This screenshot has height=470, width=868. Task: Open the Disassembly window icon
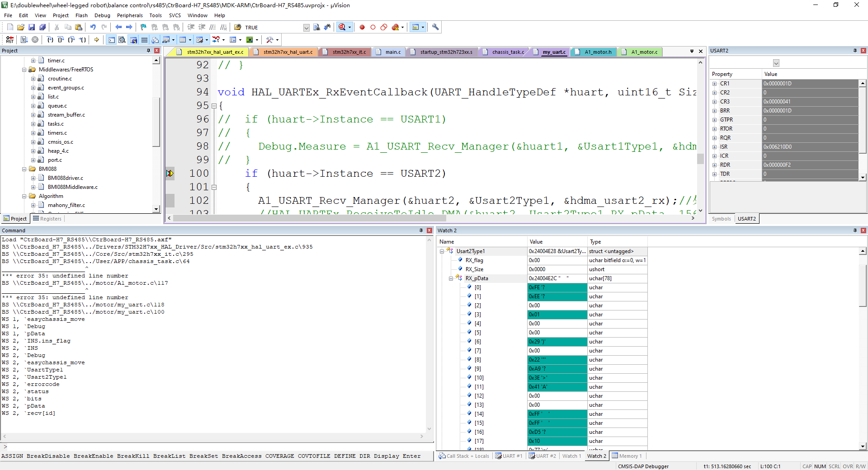point(122,40)
